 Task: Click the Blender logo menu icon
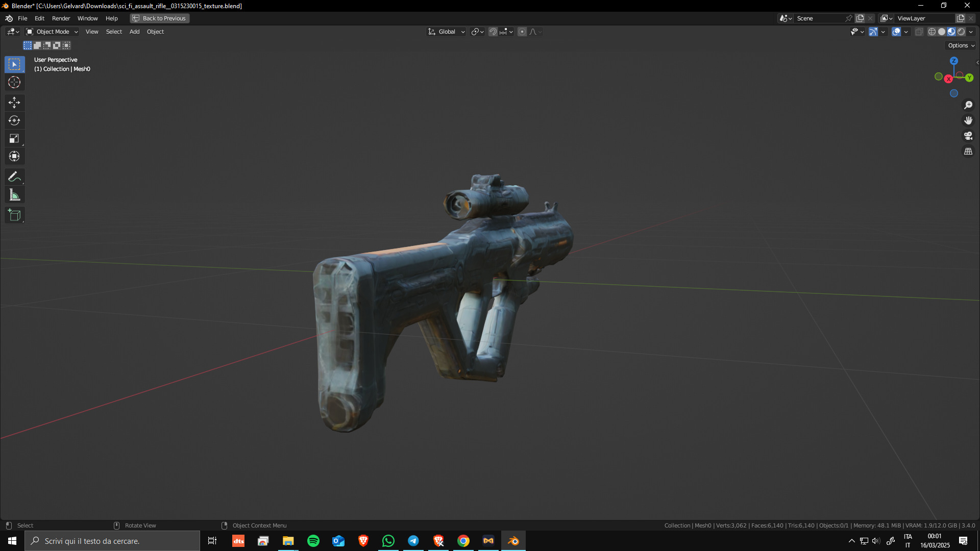point(9,18)
